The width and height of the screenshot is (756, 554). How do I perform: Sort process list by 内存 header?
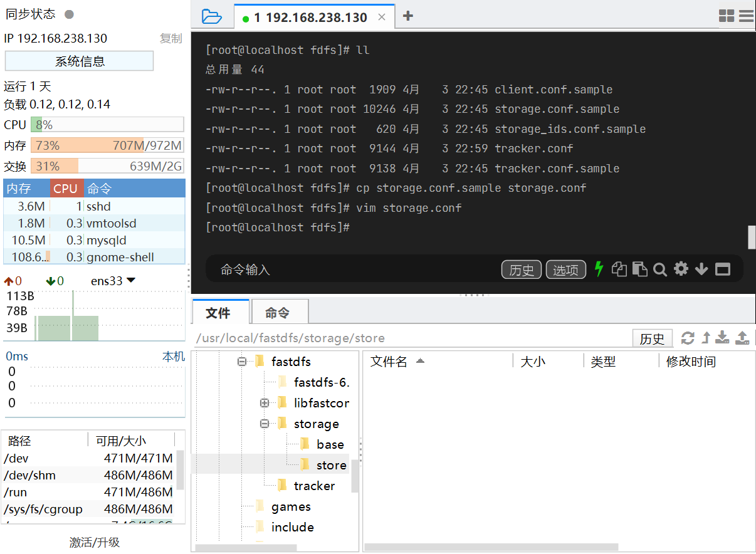[26, 189]
